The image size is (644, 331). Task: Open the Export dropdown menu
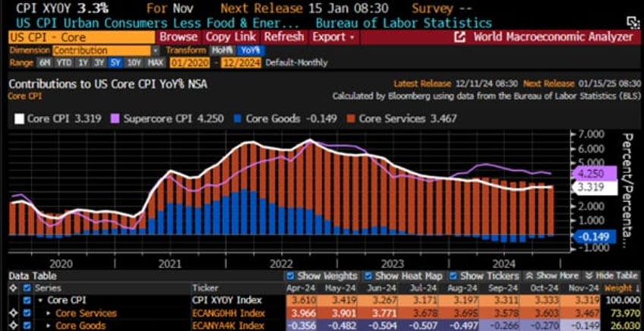pos(333,37)
